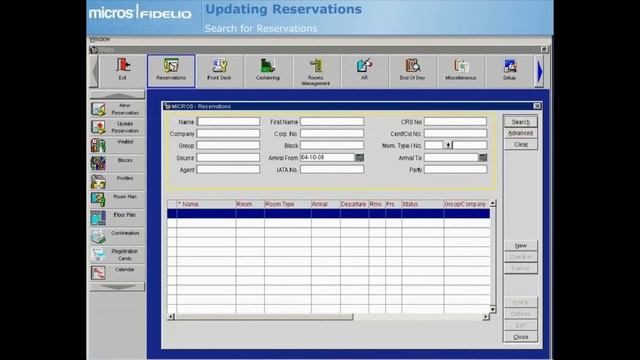Image resolution: width=640 pixels, height=360 pixels.
Task: Click the Advanced search button
Action: coord(521,133)
